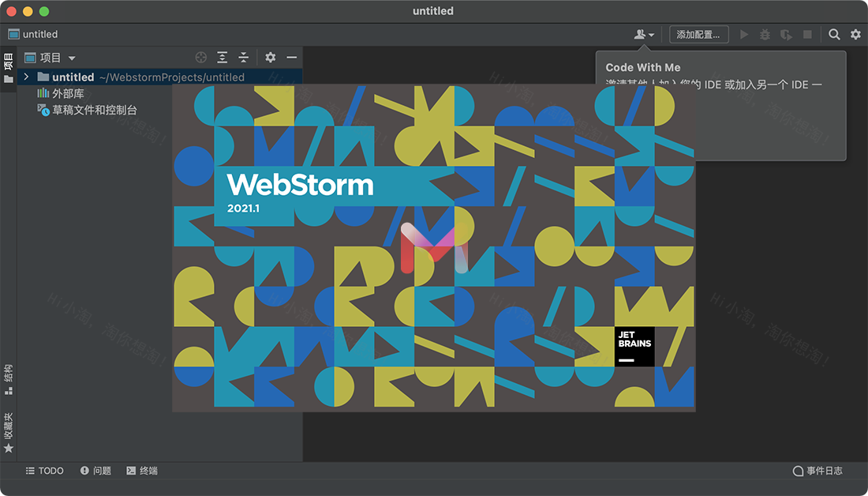Image resolution: width=868 pixels, height=496 pixels.
Task: Click the Run with Coverage icon
Action: (786, 35)
